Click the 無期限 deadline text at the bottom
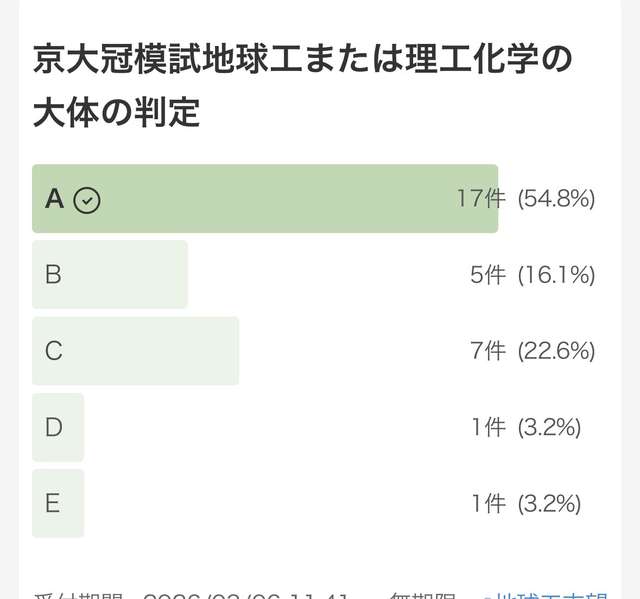 click(x=418, y=596)
